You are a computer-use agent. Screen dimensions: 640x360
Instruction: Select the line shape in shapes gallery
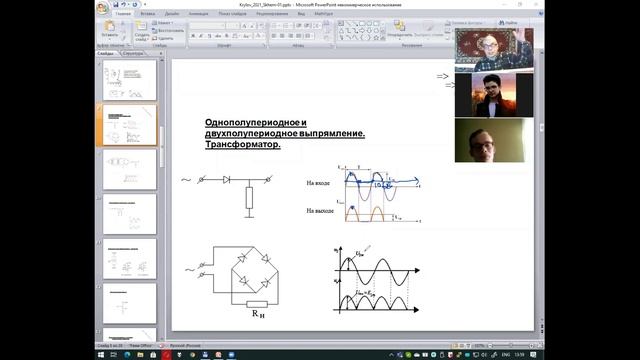pyautogui.click(x=348, y=24)
